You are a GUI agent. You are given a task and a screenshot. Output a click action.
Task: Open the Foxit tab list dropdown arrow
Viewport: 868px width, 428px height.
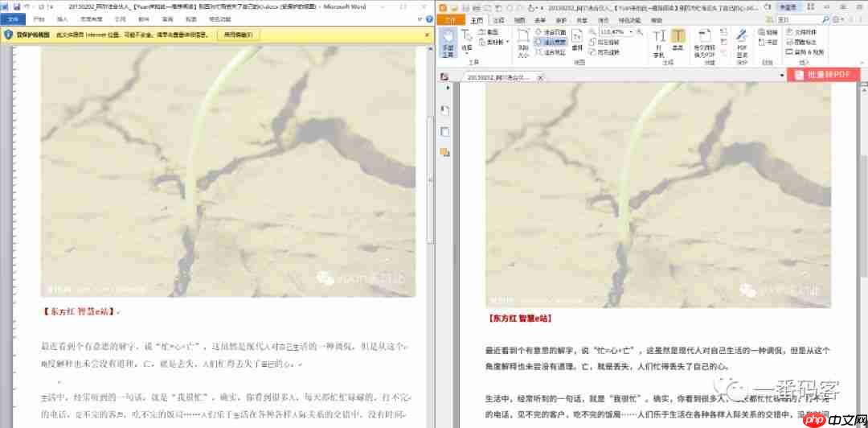pyautogui.click(x=782, y=75)
